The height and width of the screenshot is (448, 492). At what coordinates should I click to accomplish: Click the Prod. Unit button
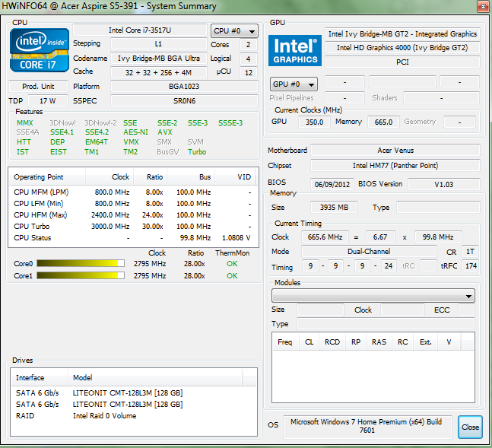[x=38, y=87]
